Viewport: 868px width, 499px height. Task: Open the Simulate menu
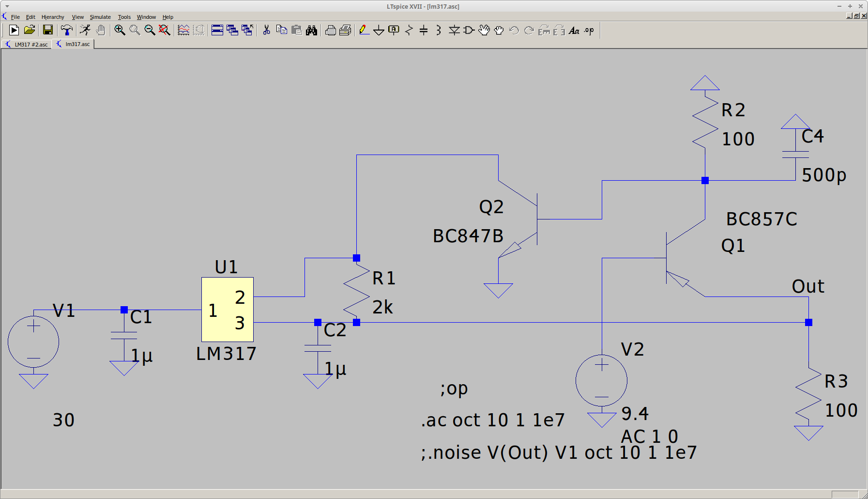click(100, 17)
